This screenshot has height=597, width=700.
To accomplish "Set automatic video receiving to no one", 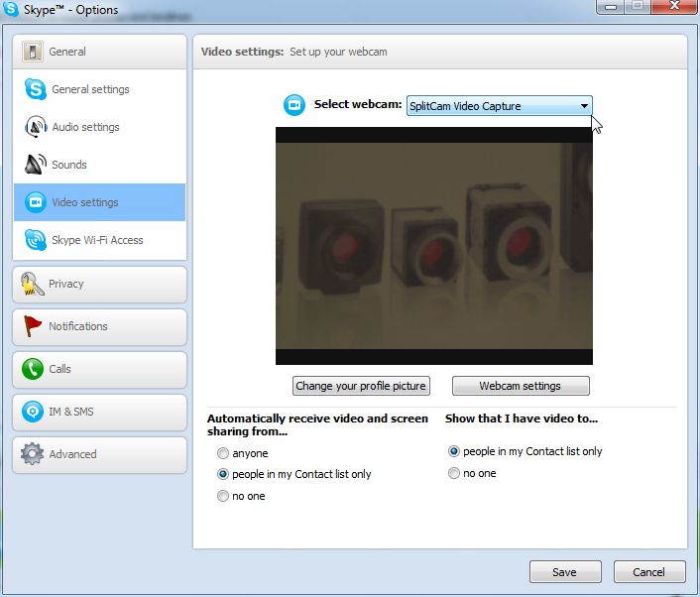I will [223, 496].
